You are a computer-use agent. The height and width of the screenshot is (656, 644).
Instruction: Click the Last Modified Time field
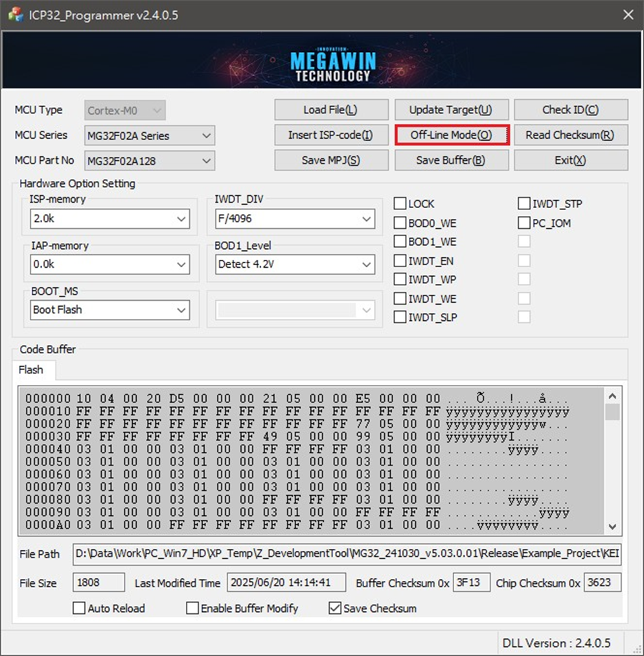(x=286, y=582)
